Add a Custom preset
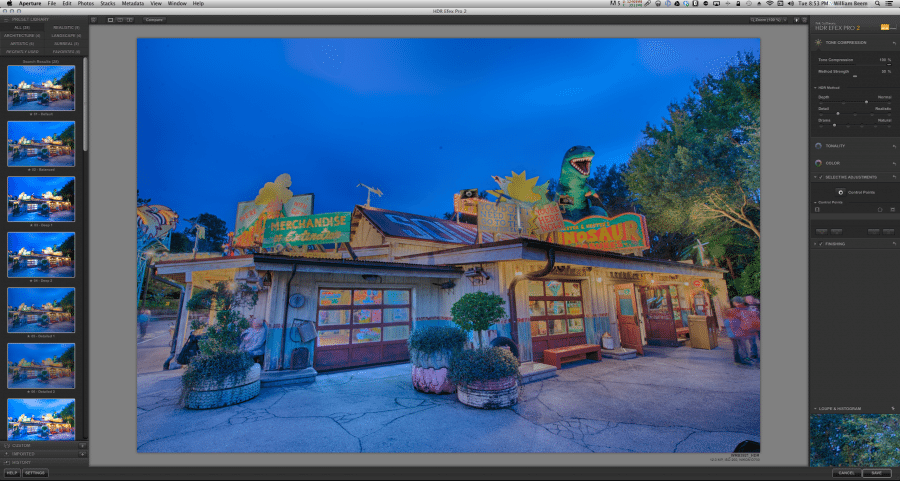Screen dimensions: 900x481 click(82, 445)
